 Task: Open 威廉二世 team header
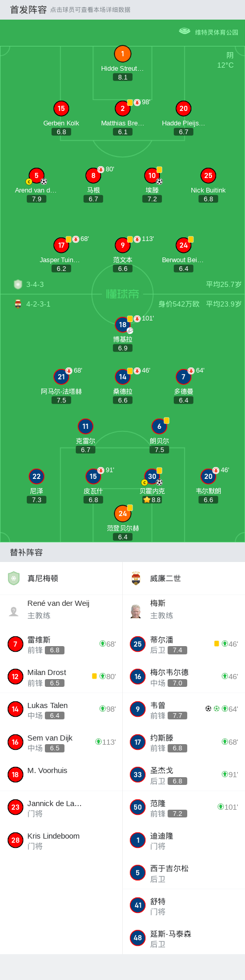[x=184, y=578]
